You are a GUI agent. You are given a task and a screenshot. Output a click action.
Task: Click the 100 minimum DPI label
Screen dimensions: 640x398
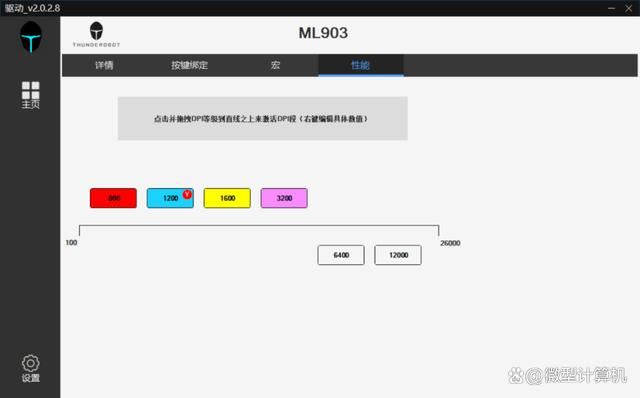[x=71, y=242]
